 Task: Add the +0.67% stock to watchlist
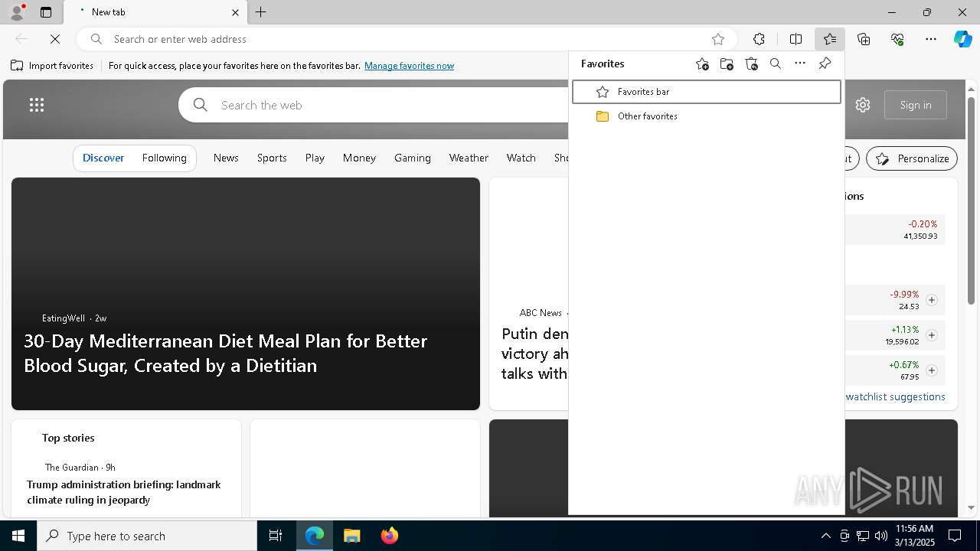[932, 370]
